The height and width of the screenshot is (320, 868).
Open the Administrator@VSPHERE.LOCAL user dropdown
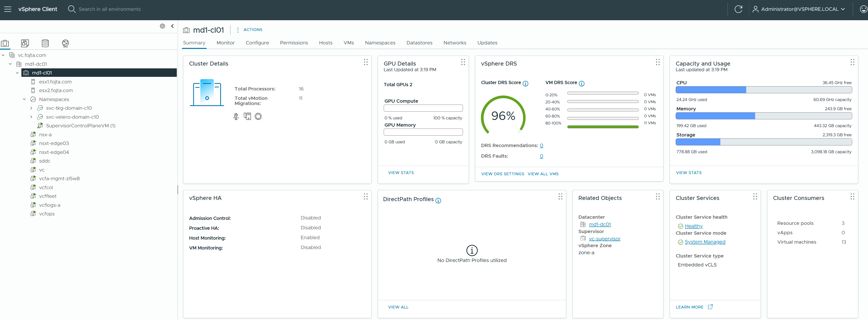click(x=799, y=9)
